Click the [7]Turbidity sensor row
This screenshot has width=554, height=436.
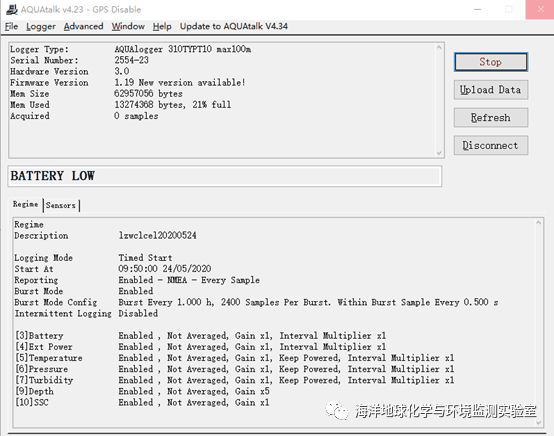pyautogui.click(x=235, y=380)
